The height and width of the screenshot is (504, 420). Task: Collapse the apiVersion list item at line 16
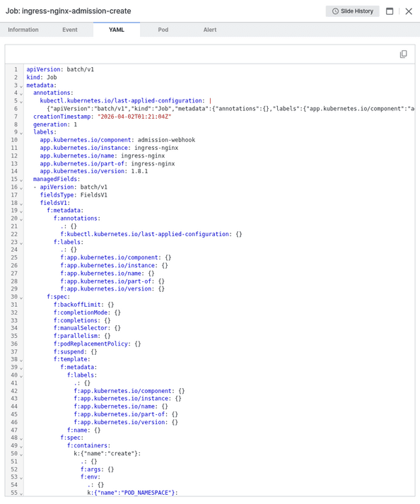tap(21, 188)
